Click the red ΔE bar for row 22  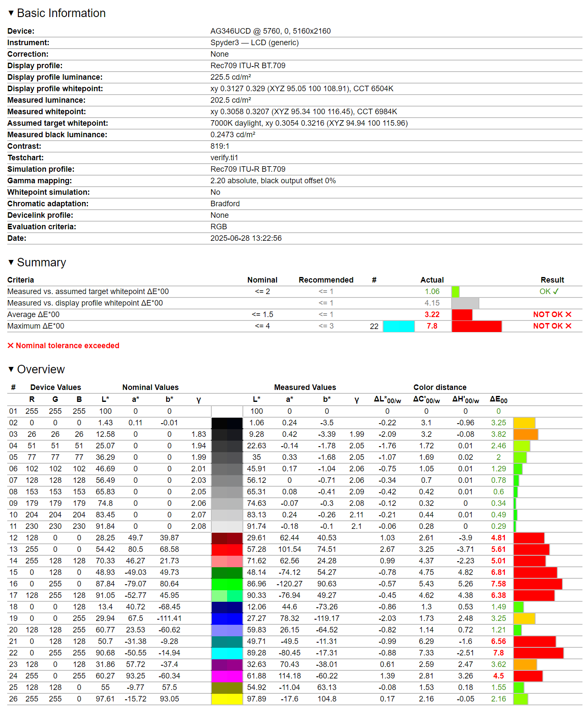(538, 653)
